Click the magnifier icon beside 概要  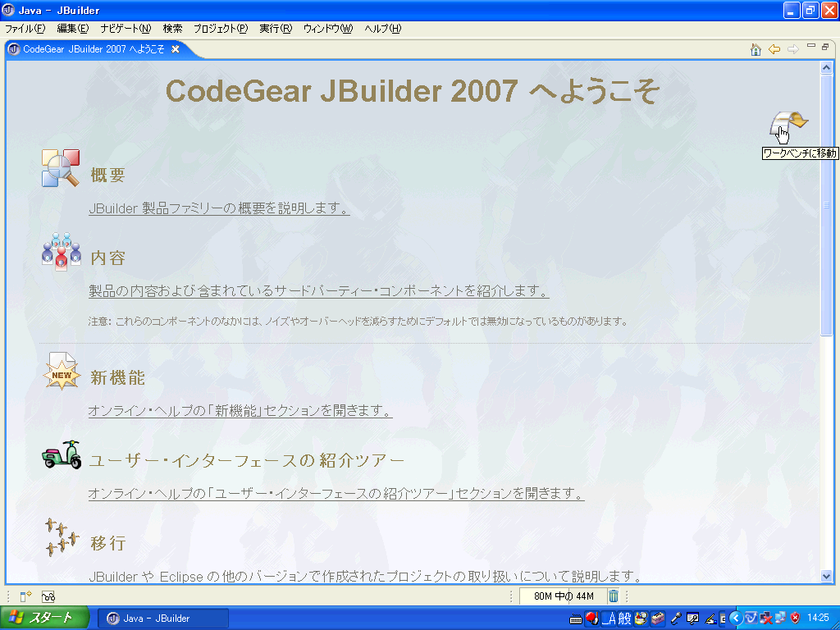tap(61, 168)
